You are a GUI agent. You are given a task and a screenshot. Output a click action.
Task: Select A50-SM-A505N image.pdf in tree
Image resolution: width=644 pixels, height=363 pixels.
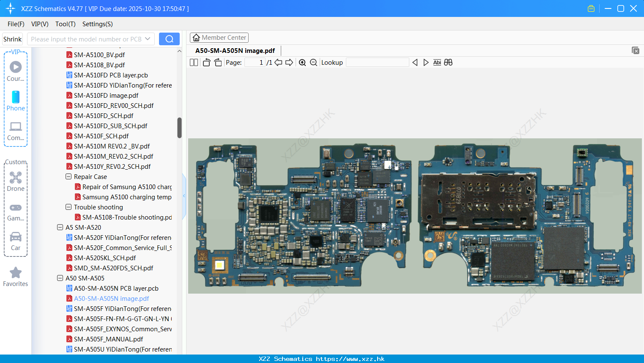pos(111,298)
